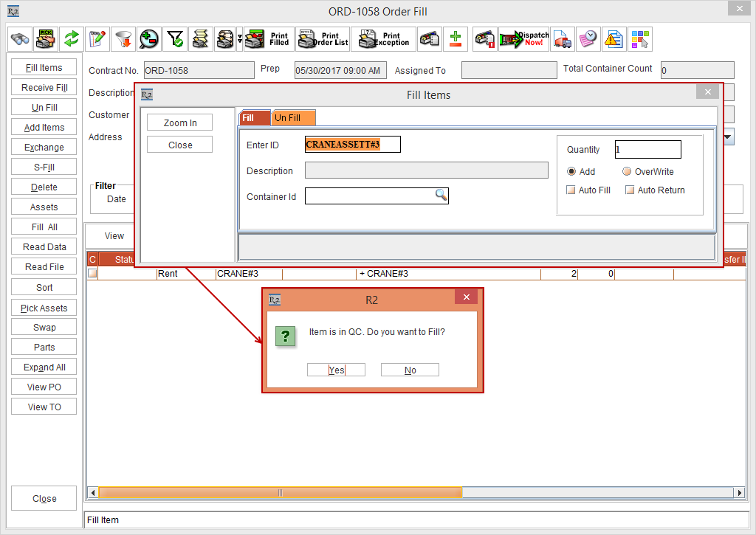This screenshot has height=535, width=756.
Task: Open the small arrow dropdown beside print icons
Action: coord(239,39)
